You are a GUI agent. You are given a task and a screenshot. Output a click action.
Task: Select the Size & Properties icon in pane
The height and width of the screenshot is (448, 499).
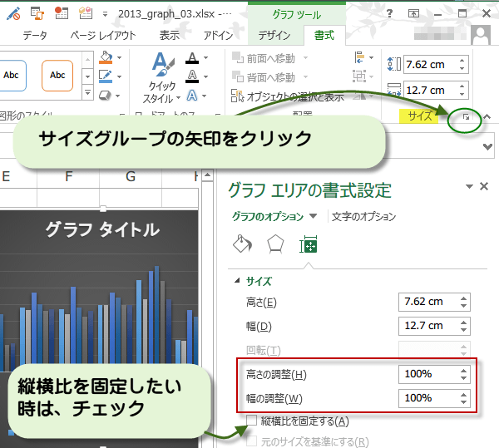(x=309, y=244)
